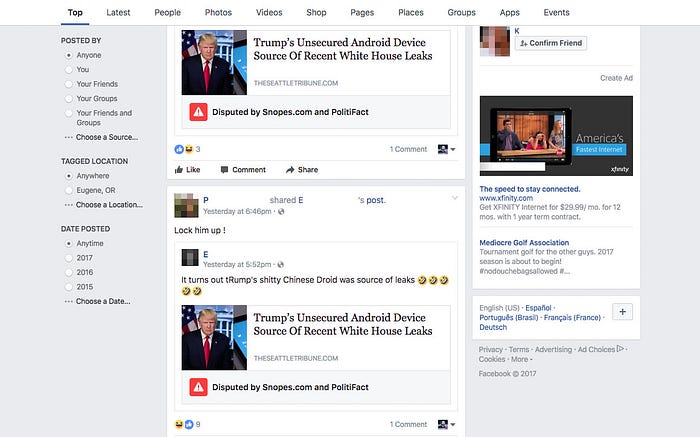Image resolution: width=700 pixels, height=437 pixels.
Task: Switch language to Português (Brasil)
Action: [x=509, y=318]
